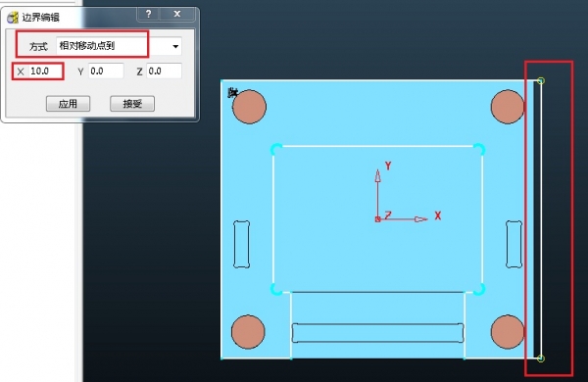The width and height of the screenshot is (588, 382).
Task: Click the Y axis arrowhead
Action: pyautogui.click(x=377, y=176)
